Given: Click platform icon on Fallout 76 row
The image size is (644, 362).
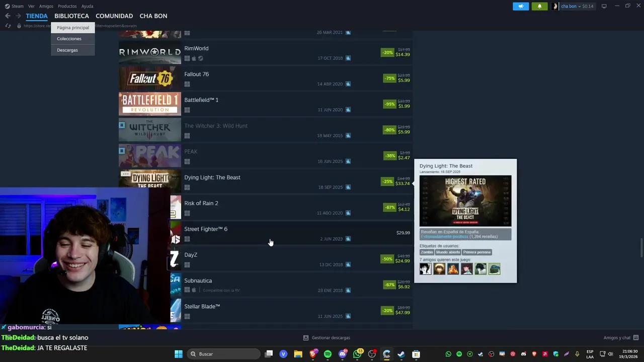Looking at the screenshot, I should coord(187,84).
